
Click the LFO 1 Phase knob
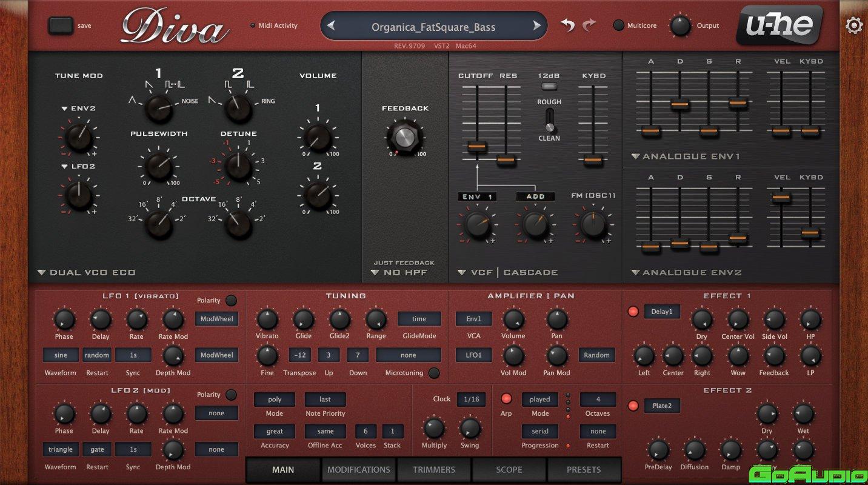(64, 319)
